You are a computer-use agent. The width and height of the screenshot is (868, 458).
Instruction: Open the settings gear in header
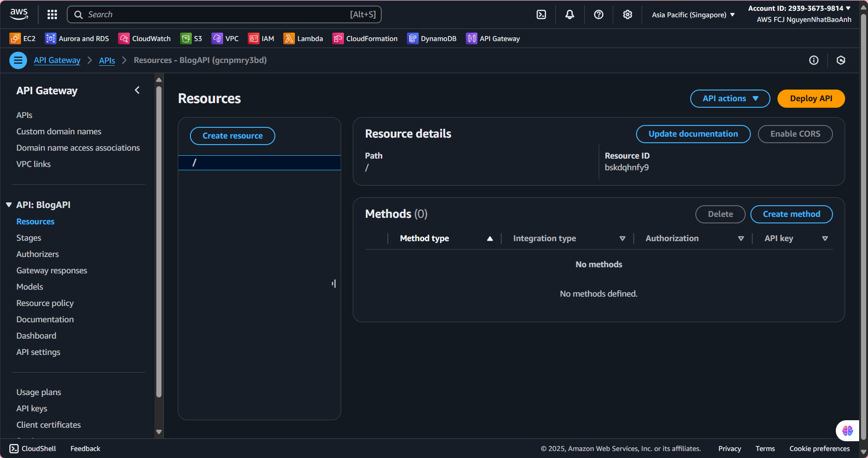[628, 14]
